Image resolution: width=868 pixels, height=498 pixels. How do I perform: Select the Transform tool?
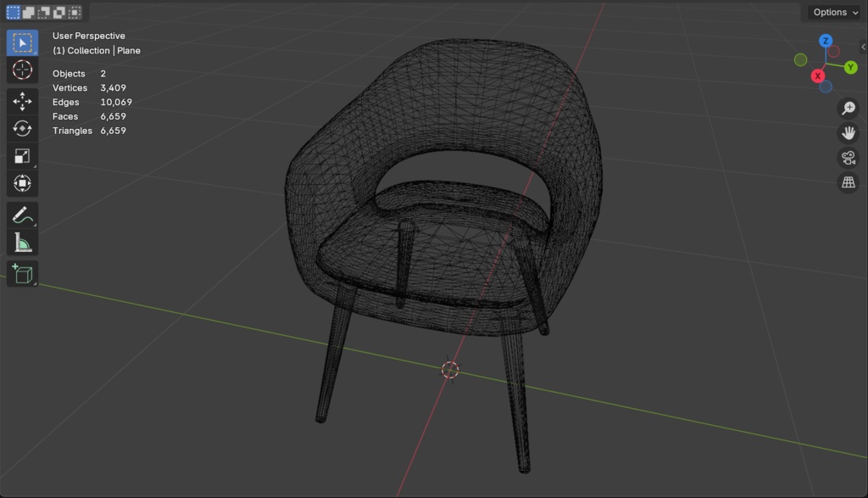[22, 183]
